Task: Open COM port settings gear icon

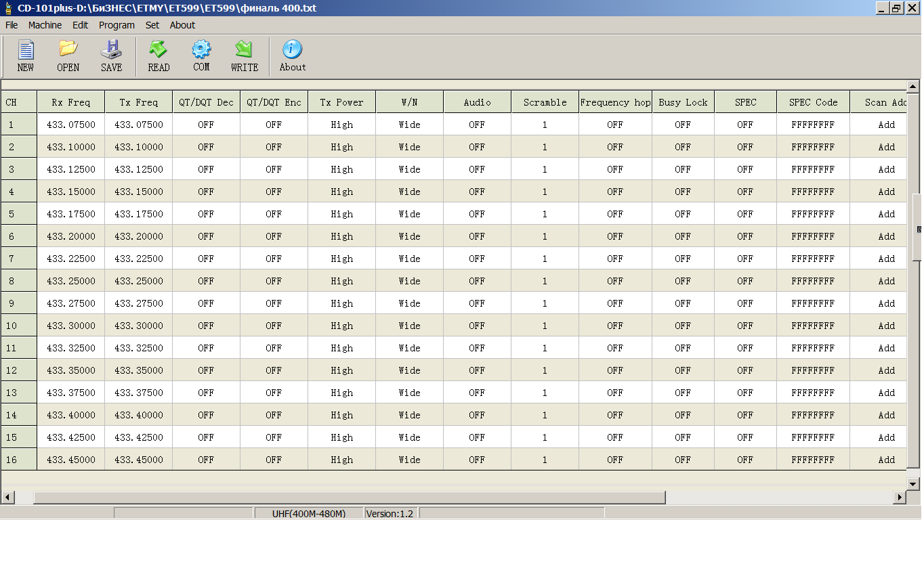Action: tap(201, 56)
